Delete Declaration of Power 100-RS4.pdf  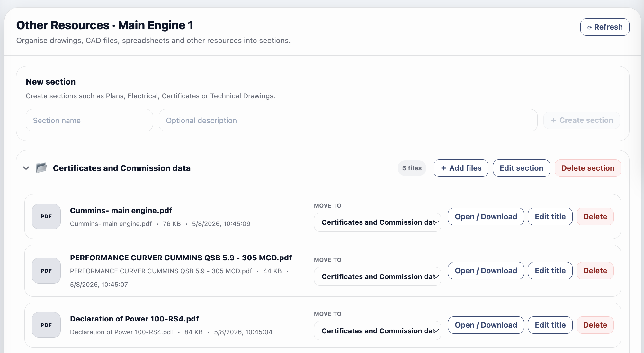pos(595,325)
